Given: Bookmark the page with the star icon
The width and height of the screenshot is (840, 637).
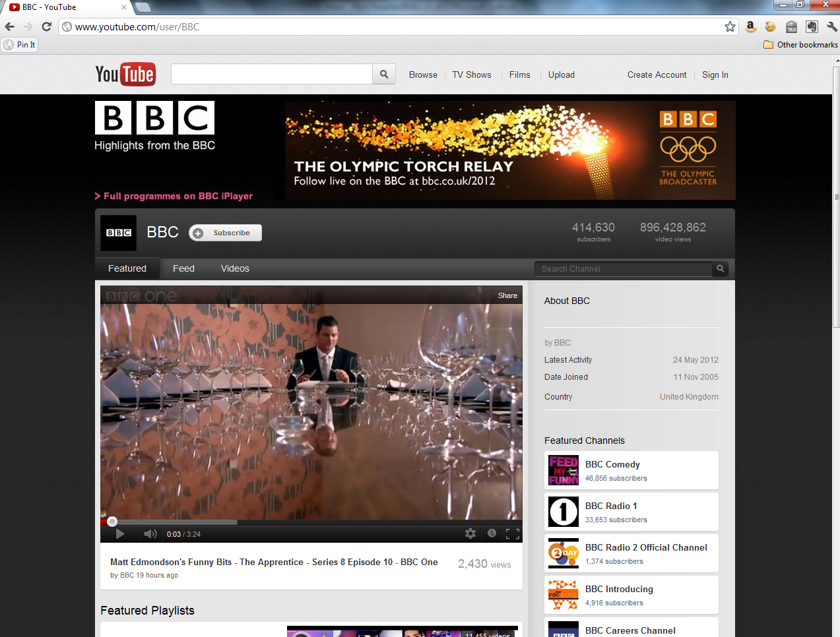Looking at the screenshot, I should coord(730,26).
